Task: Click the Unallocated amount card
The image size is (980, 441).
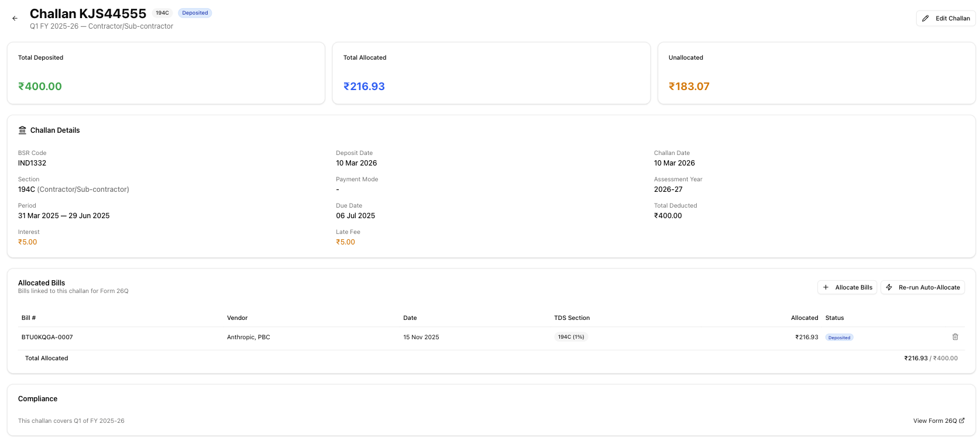Action: (816, 73)
